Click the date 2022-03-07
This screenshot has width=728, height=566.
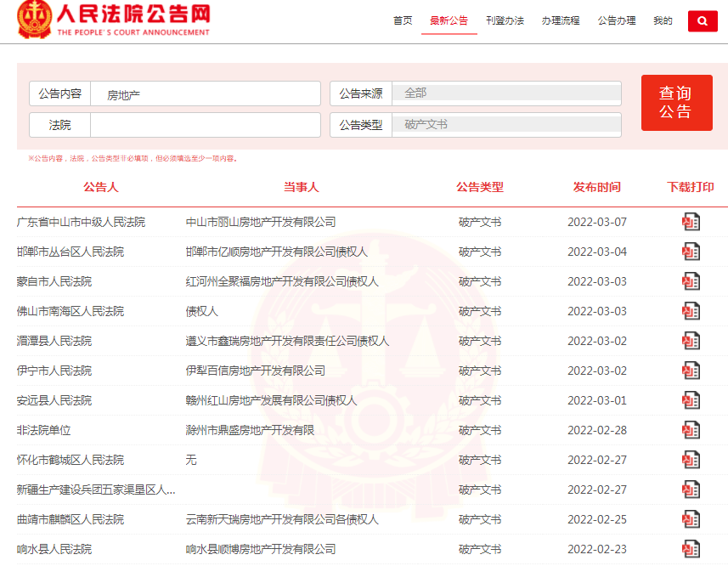point(597,222)
